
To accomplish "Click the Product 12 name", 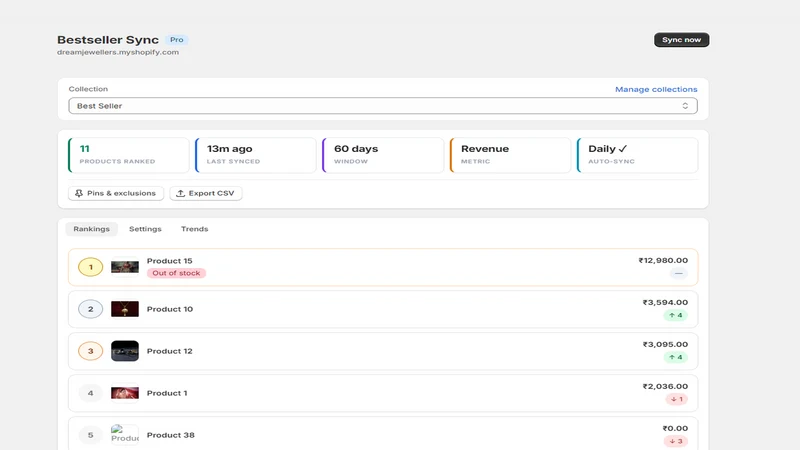I will tap(169, 351).
